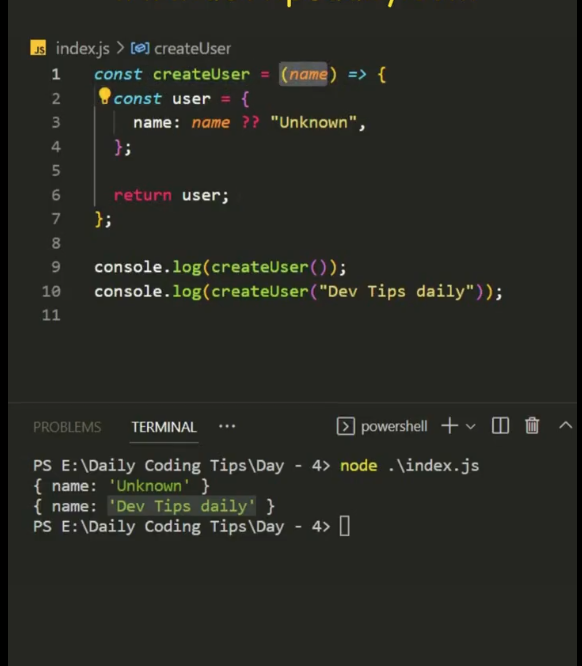Click the ?? operator on line 3
582x666 pixels.
pos(250,123)
